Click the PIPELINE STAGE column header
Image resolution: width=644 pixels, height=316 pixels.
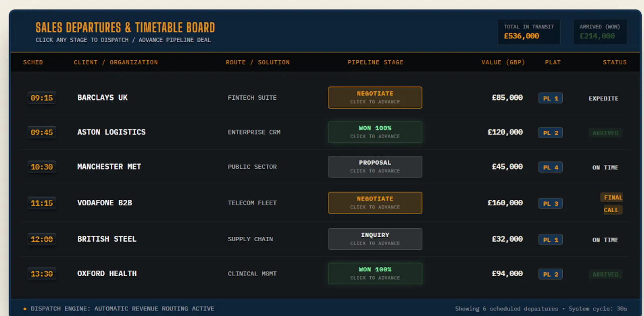[x=376, y=62]
